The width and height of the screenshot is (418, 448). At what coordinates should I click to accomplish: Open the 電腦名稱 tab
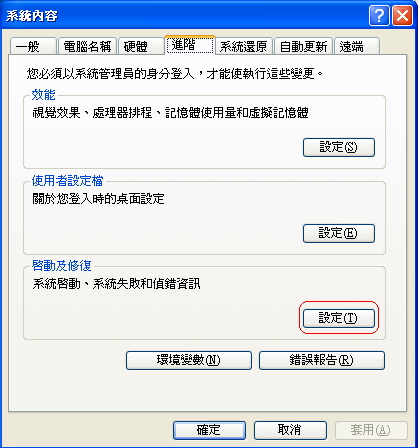tap(87, 46)
